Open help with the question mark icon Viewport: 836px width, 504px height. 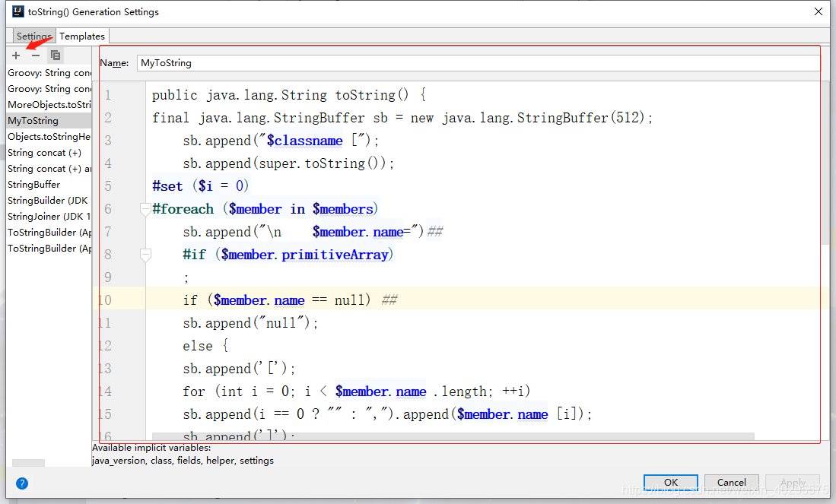pyautogui.click(x=22, y=483)
